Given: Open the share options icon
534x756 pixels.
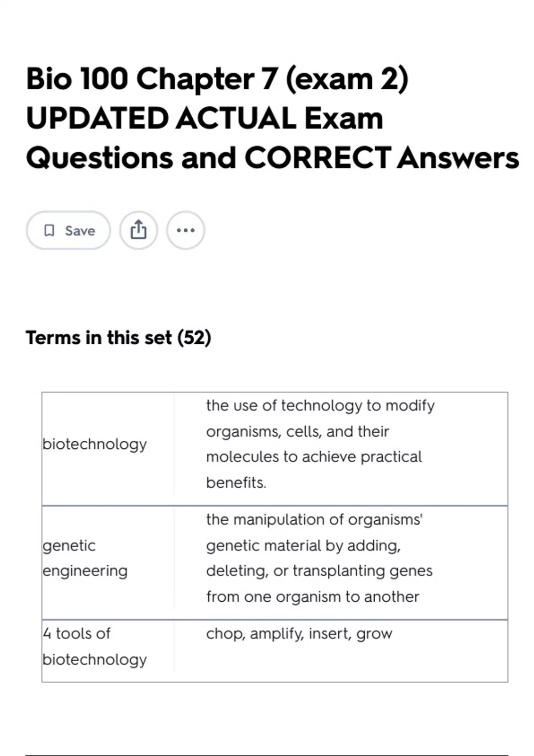Looking at the screenshot, I should pos(138,230).
